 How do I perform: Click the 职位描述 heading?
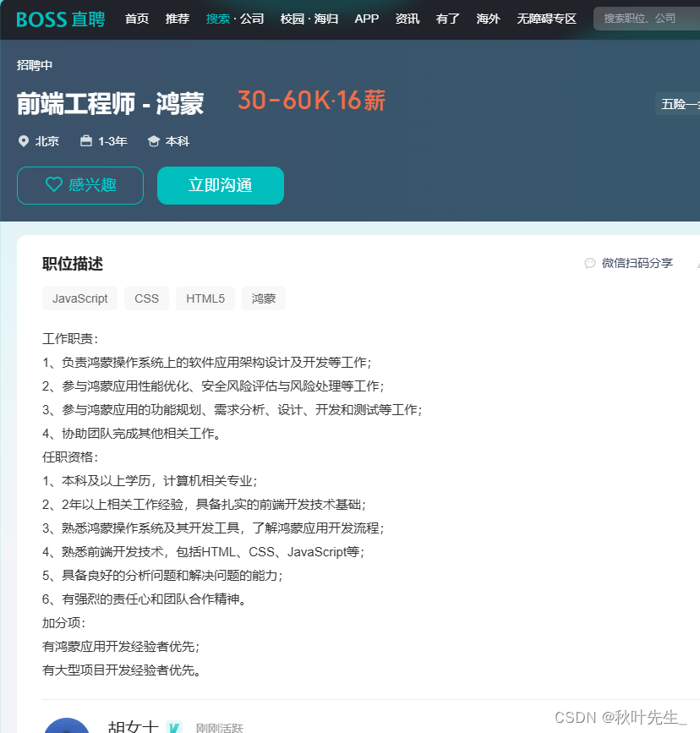pos(73,264)
